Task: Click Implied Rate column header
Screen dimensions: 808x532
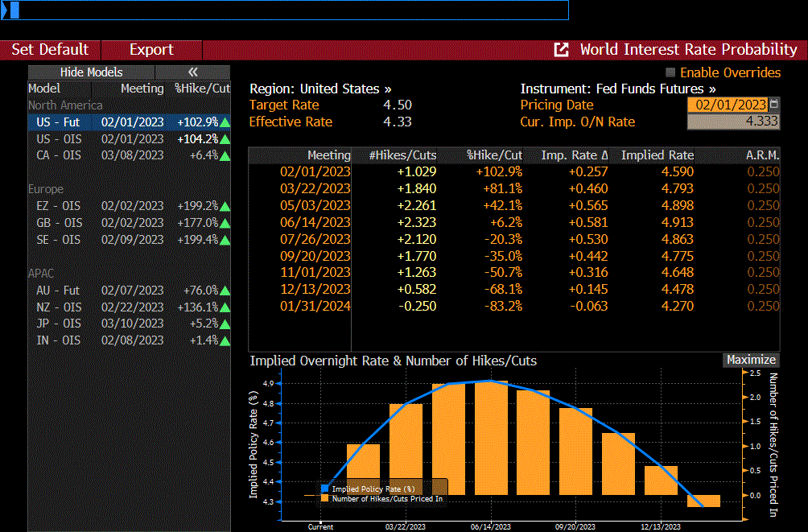Action: click(x=658, y=155)
